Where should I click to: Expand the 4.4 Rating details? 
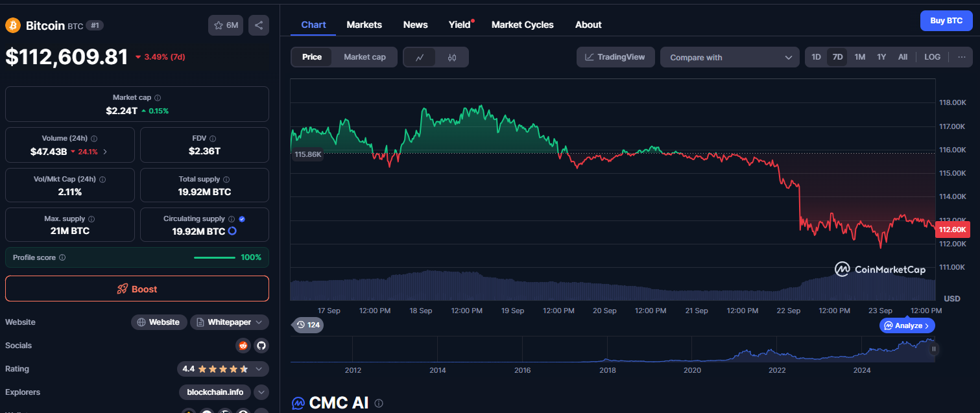[x=223, y=369]
